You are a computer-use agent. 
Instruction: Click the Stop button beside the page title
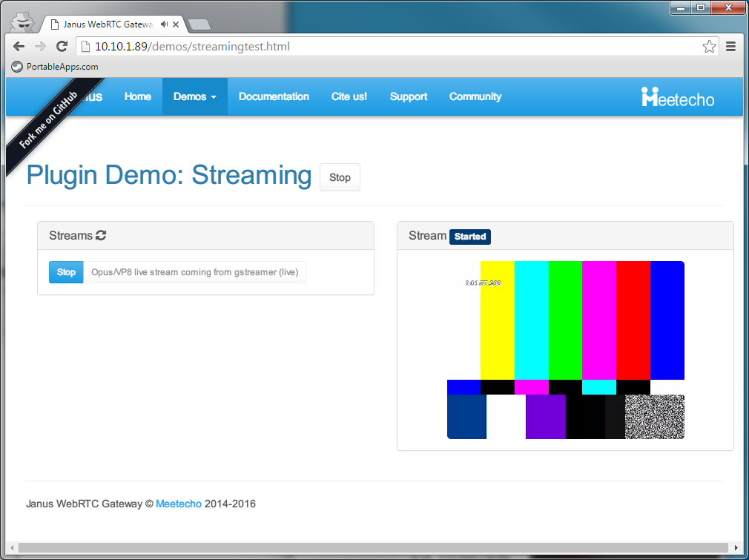click(340, 177)
